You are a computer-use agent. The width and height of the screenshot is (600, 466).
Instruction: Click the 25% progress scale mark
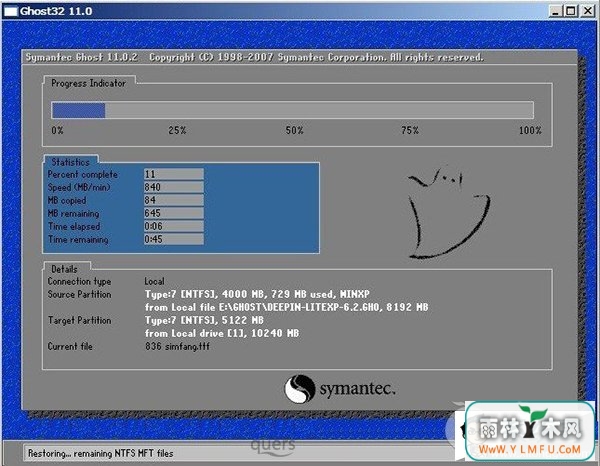(177, 130)
